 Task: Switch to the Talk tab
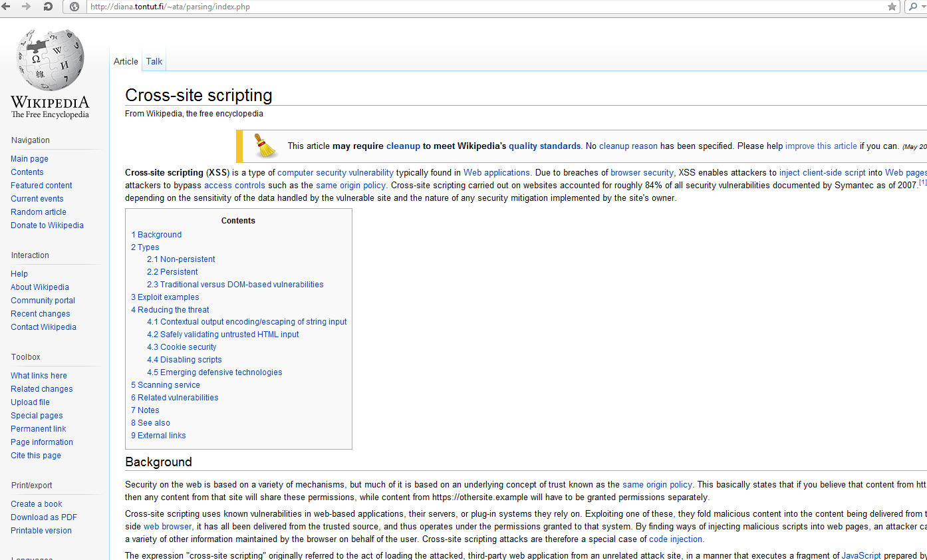pyautogui.click(x=154, y=61)
